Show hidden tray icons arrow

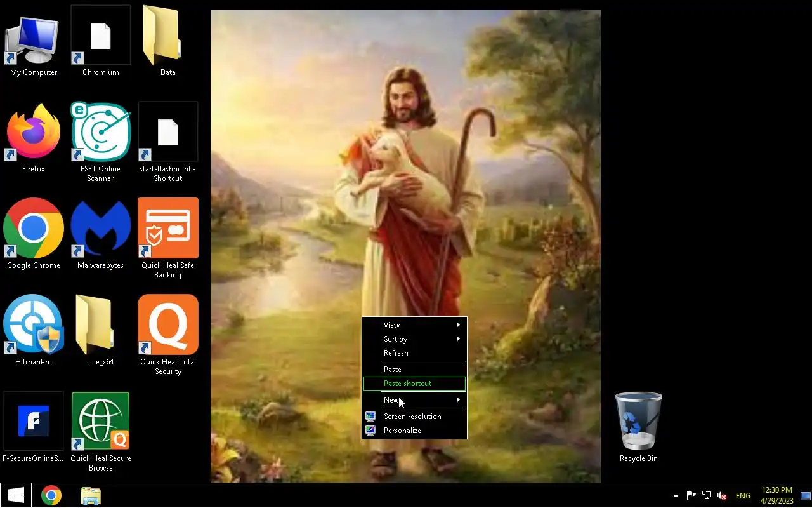(x=676, y=495)
